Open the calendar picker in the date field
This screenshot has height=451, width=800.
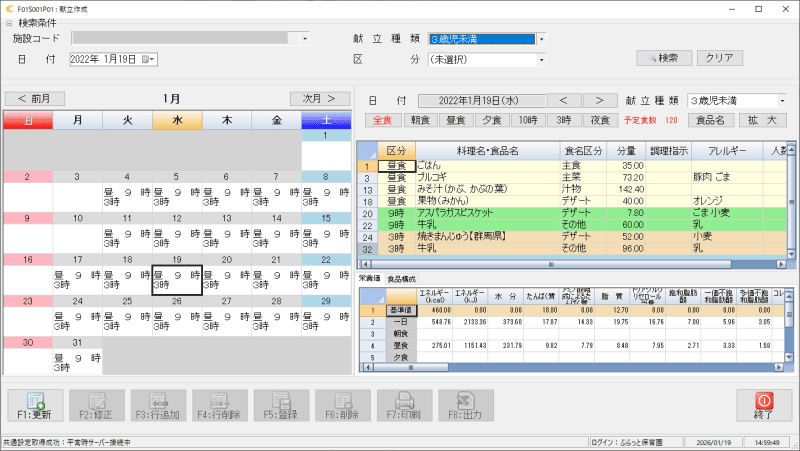click(x=149, y=60)
